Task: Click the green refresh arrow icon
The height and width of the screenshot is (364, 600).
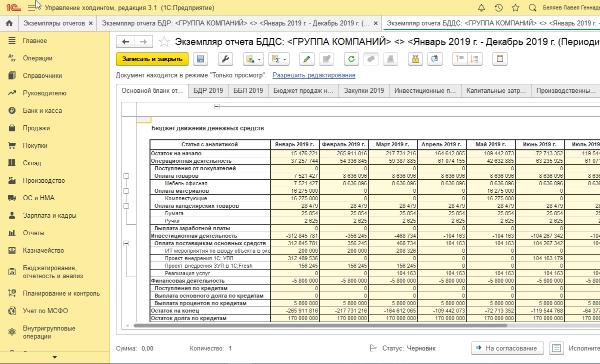Action: [x=351, y=59]
